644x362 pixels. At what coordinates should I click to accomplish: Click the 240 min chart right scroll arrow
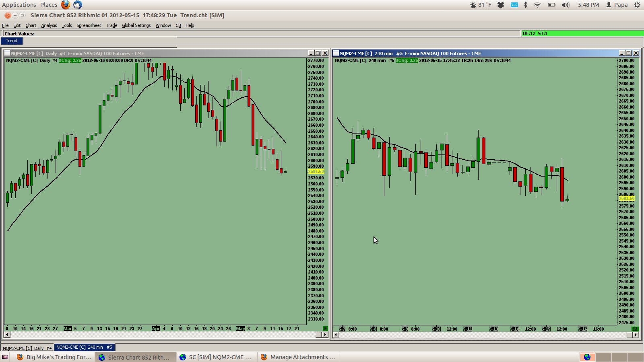pos(636,335)
